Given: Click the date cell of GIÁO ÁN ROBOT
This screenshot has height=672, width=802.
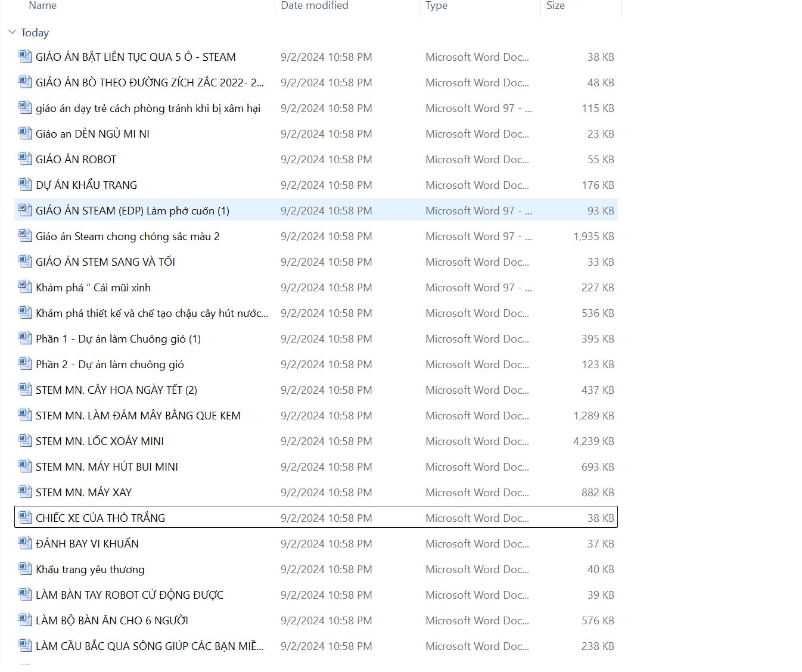Looking at the screenshot, I should [x=327, y=160].
